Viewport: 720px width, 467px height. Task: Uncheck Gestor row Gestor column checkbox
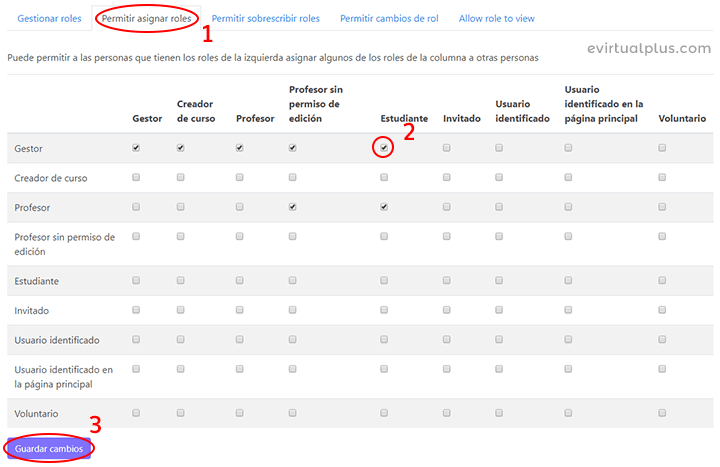tap(136, 148)
